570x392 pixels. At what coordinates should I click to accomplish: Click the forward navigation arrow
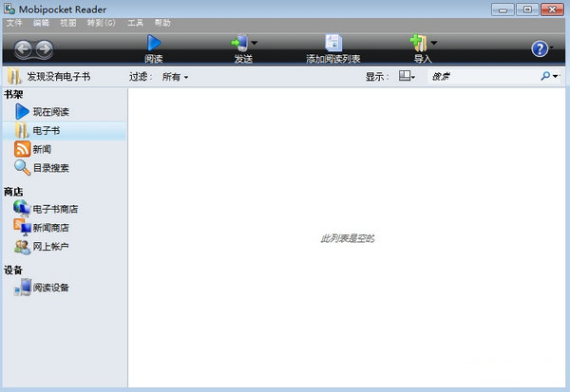(x=45, y=48)
